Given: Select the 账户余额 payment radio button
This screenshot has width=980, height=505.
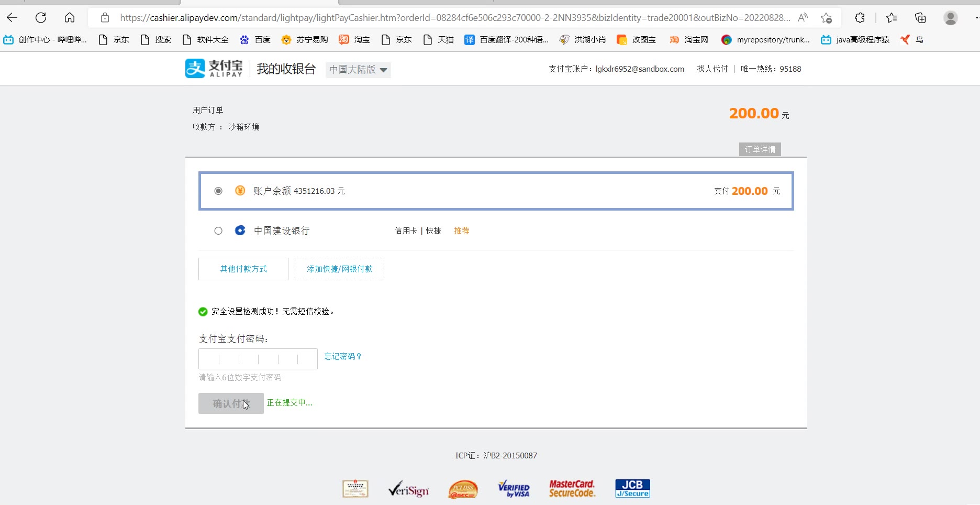Looking at the screenshot, I should (218, 191).
